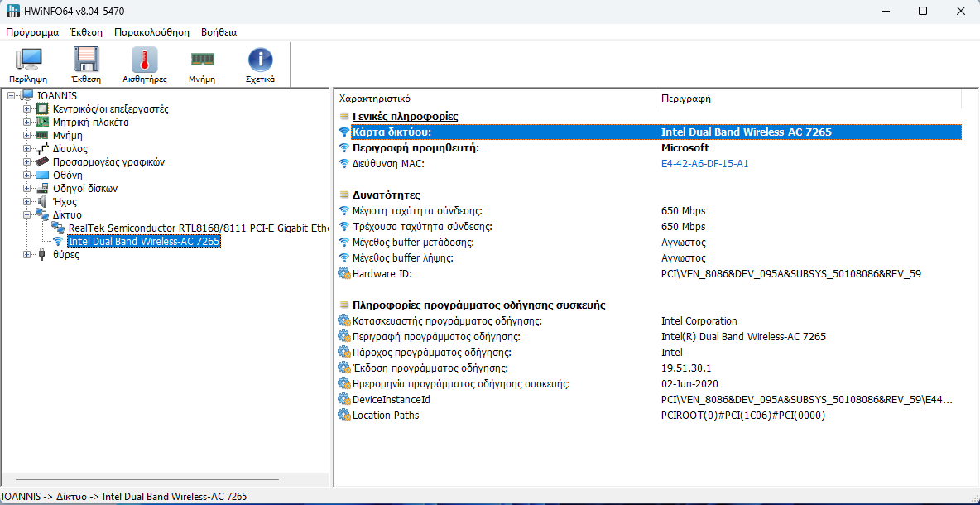980x505 pixels.
Task: Click the network icon beside Δίκτυο
Action: coord(42,215)
